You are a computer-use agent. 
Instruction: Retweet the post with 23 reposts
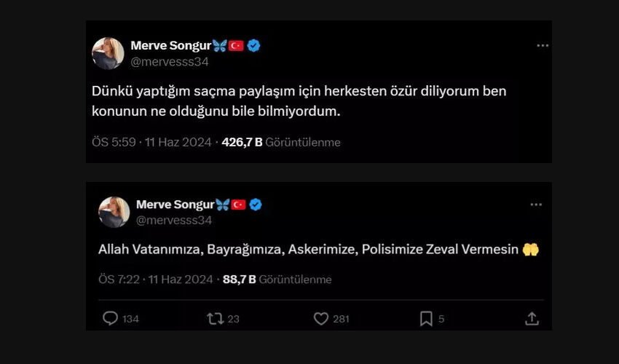click(215, 318)
